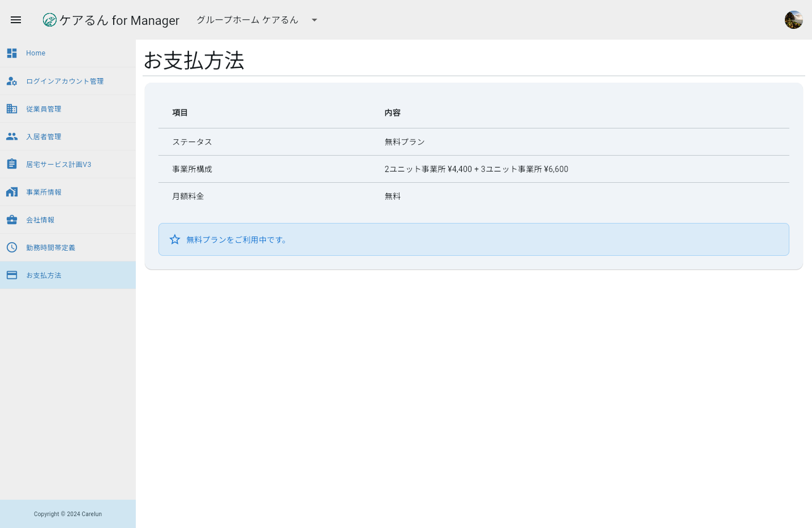Click the 無料プランをご利用中です notice text
812x528 pixels.
(236, 240)
